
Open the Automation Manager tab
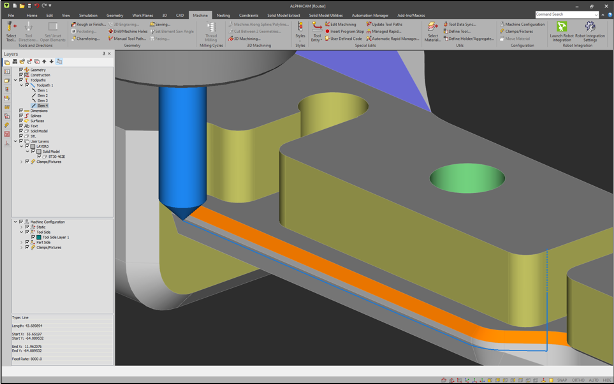(370, 15)
